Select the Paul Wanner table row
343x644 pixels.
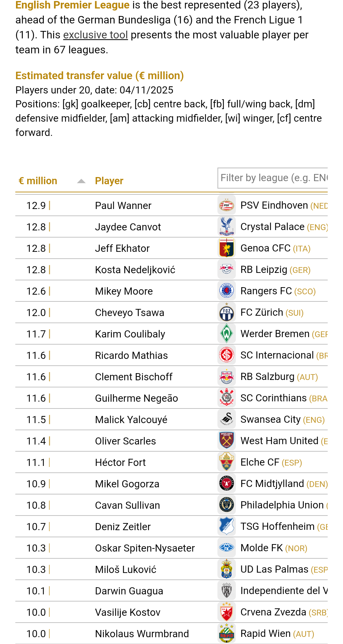pos(123,206)
